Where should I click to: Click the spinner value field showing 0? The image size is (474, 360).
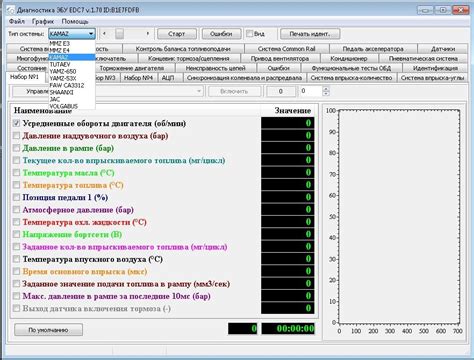tap(311, 91)
